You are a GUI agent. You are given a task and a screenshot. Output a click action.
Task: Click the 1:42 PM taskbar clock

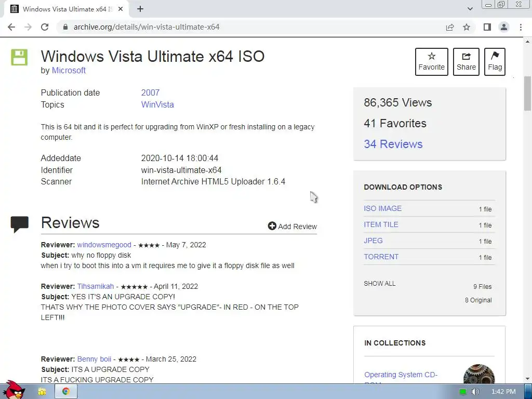(503, 392)
